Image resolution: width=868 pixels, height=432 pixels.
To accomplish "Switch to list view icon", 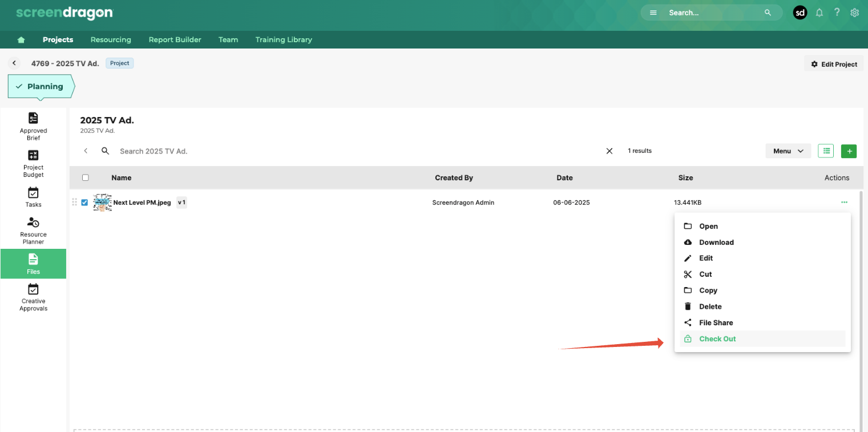I will 826,151.
